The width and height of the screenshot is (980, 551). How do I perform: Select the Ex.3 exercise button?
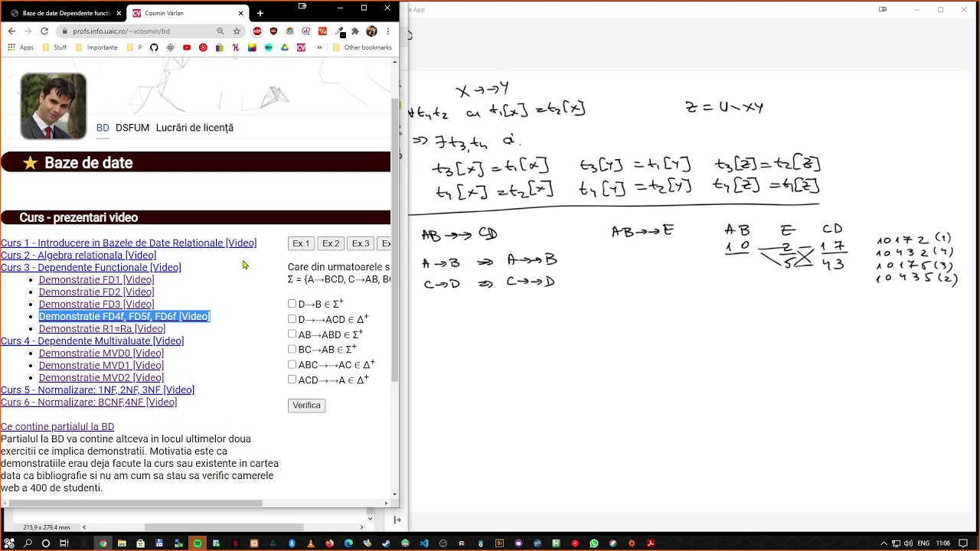(x=361, y=243)
